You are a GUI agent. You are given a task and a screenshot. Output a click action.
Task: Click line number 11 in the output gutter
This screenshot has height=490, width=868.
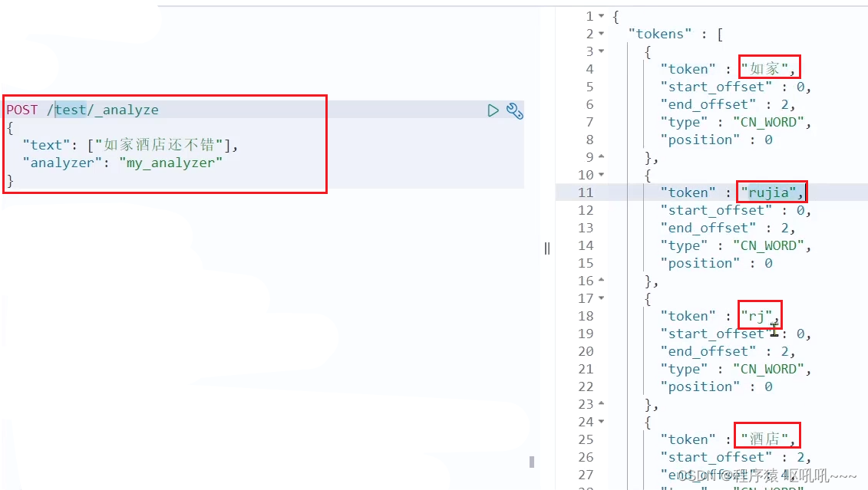point(586,192)
